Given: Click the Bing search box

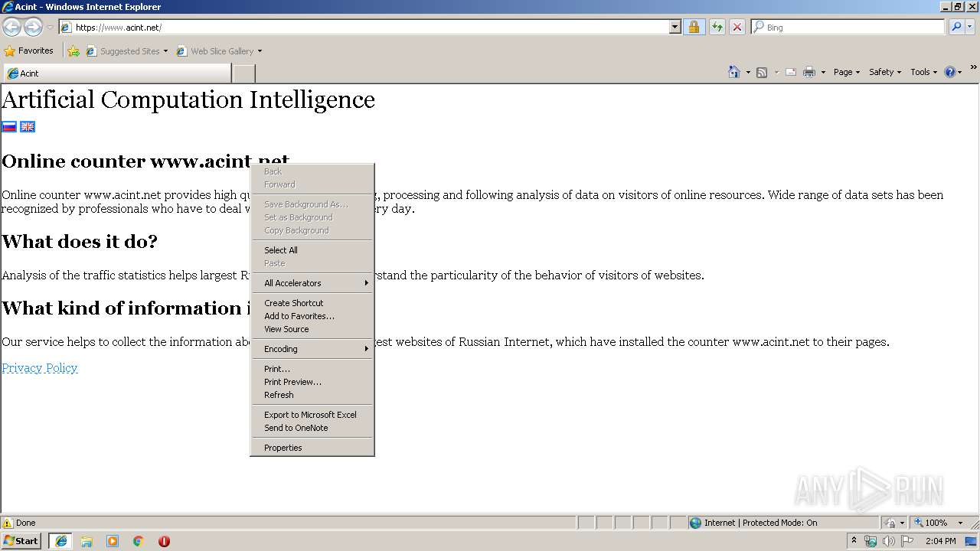Looking at the screenshot, I should pyautogui.click(x=848, y=27).
